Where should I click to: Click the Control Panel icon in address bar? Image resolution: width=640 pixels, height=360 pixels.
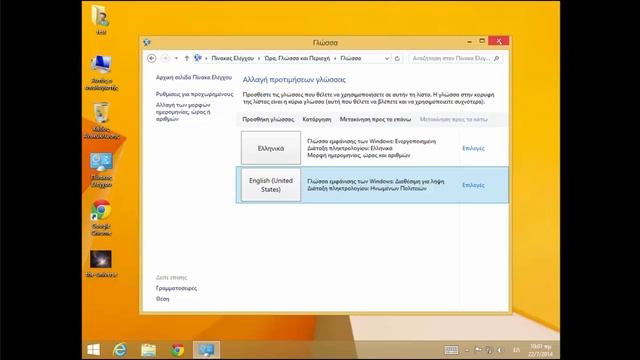click(198, 58)
